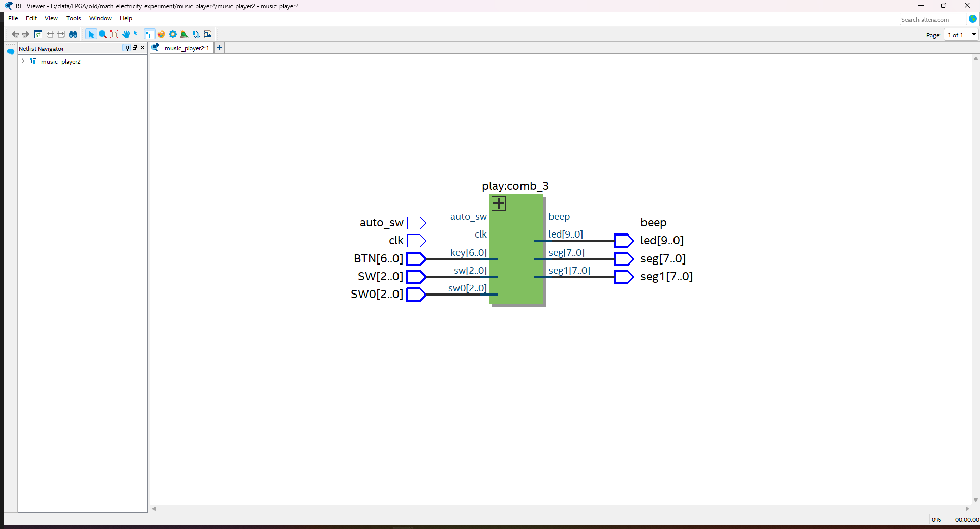Click the Search altera.com field
Viewport: 980px width, 529px height.
[933, 20]
